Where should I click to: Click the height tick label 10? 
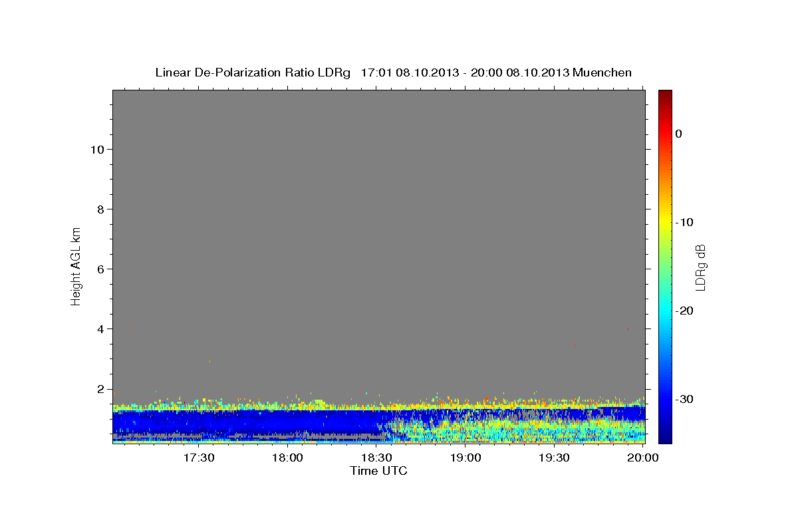96,149
